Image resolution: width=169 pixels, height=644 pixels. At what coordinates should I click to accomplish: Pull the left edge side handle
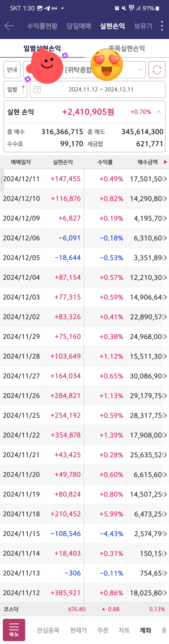2,180
